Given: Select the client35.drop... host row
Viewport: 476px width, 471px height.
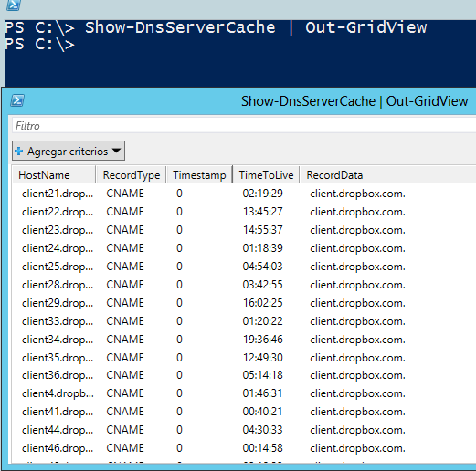Looking at the screenshot, I should tap(244, 358).
